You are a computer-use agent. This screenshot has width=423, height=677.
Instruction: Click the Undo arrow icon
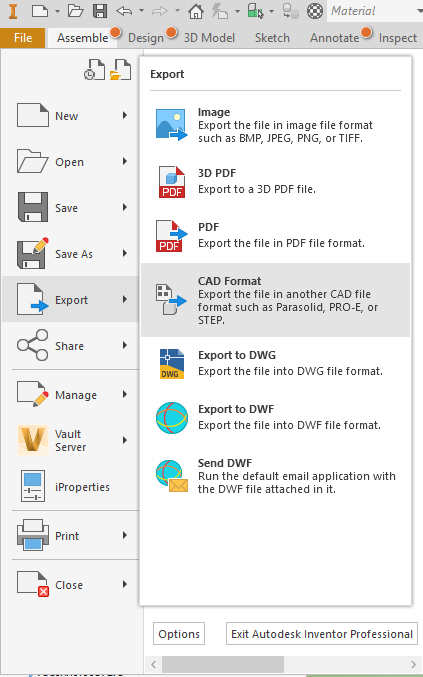[x=124, y=11]
